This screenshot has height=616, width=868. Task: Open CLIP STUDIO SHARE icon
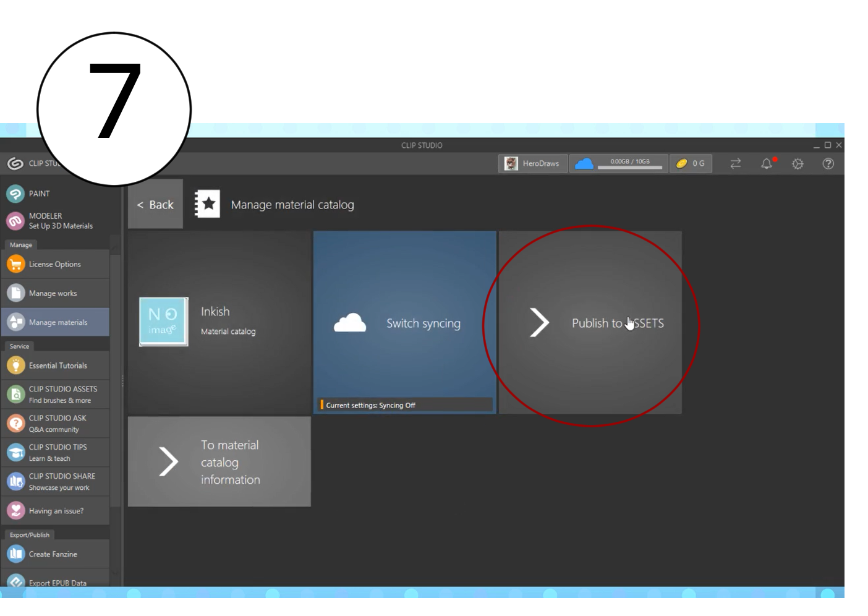(x=15, y=482)
